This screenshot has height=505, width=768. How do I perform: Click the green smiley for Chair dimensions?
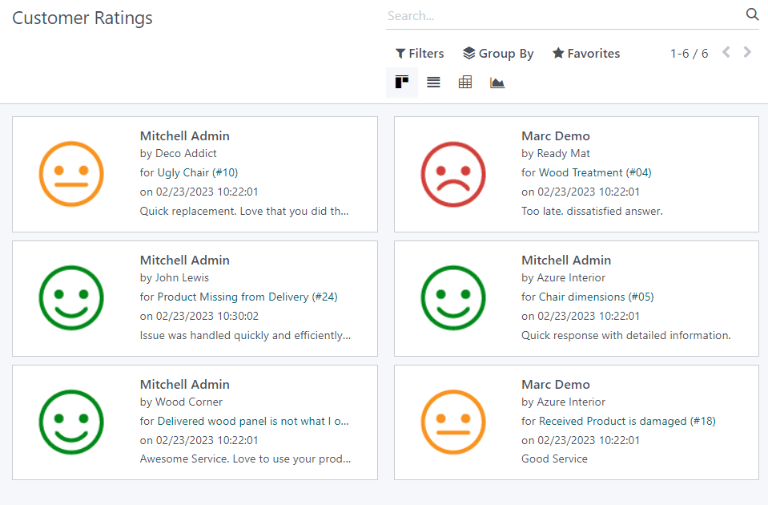pos(453,298)
